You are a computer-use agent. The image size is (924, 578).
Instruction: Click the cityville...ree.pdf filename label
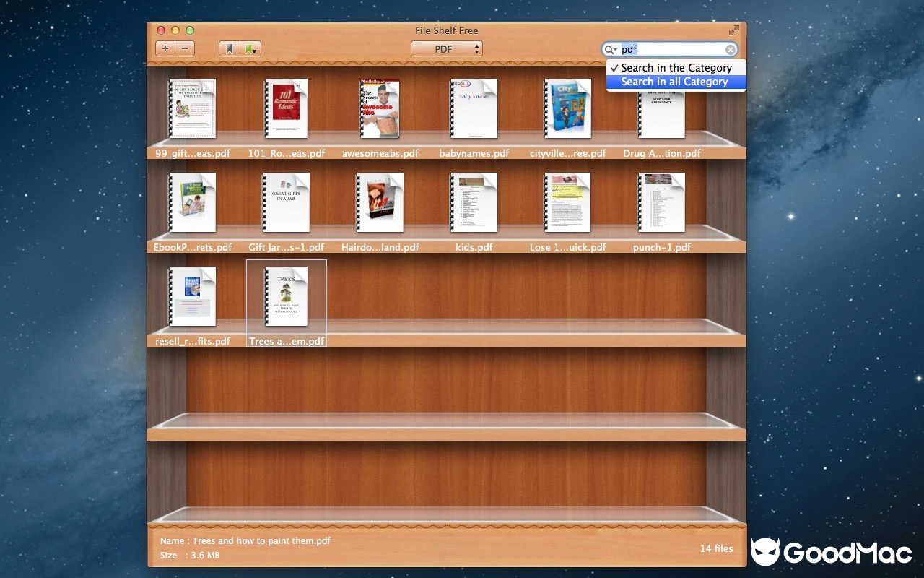(x=568, y=153)
